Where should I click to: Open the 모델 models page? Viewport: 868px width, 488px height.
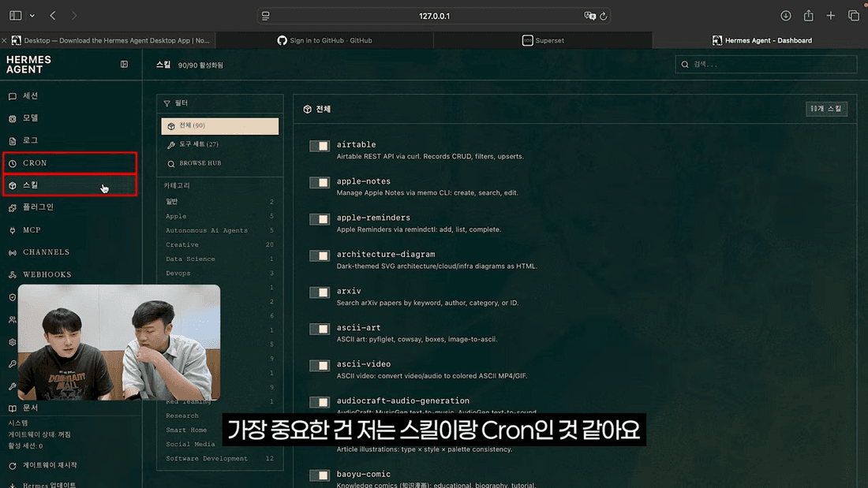[31, 117]
